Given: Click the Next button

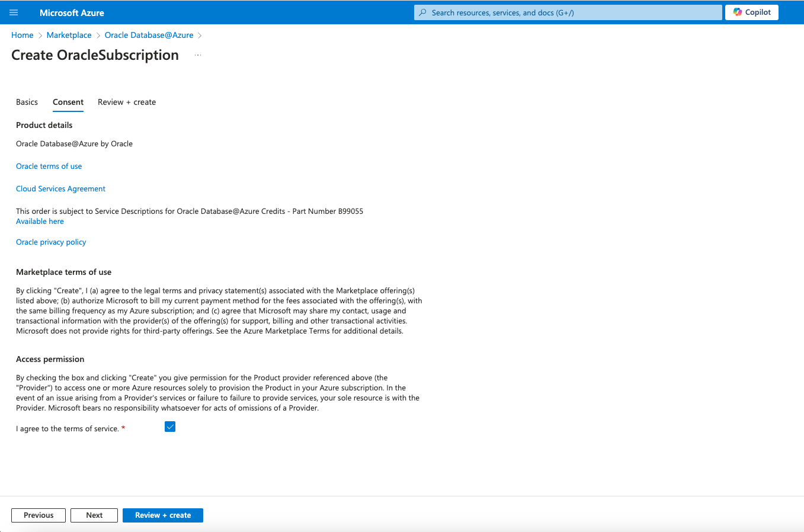Looking at the screenshot, I should point(94,515).
